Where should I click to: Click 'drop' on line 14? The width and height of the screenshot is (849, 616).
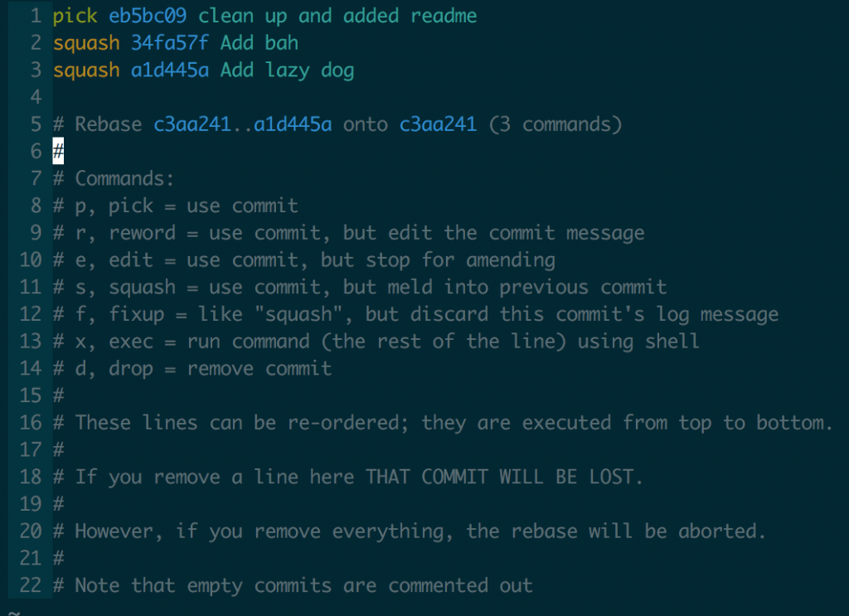(130, 369)
